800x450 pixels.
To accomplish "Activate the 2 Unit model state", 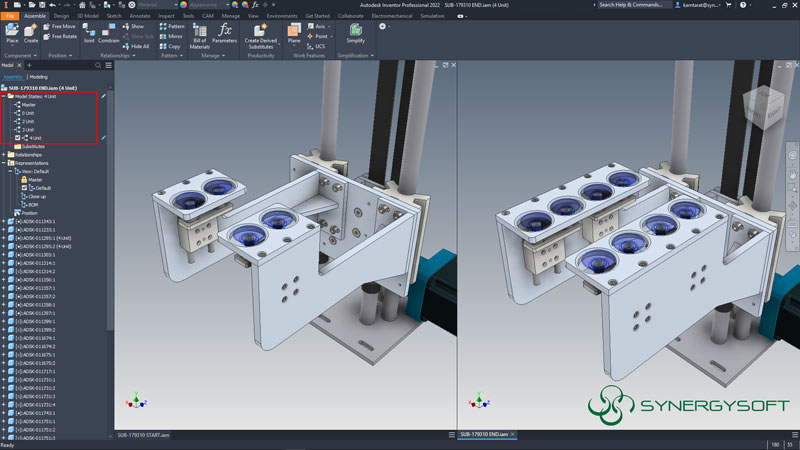I will click(28, 121).
